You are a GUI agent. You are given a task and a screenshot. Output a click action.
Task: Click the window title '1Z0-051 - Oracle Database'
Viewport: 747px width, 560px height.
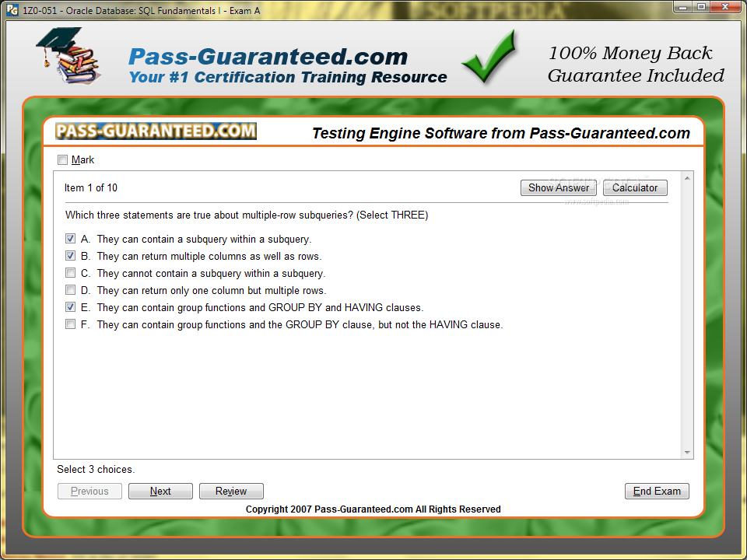[x=141, y=10]
